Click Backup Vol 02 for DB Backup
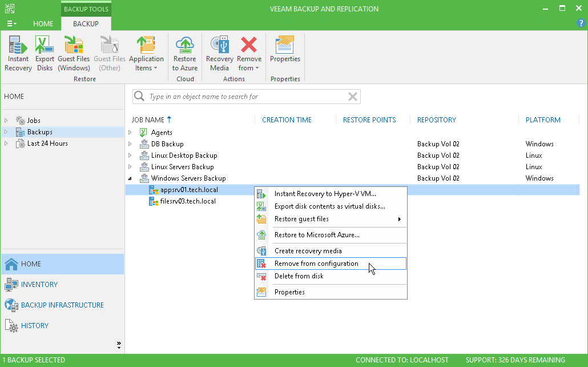This screenshot has width=588, height=367. click(438, 144)
